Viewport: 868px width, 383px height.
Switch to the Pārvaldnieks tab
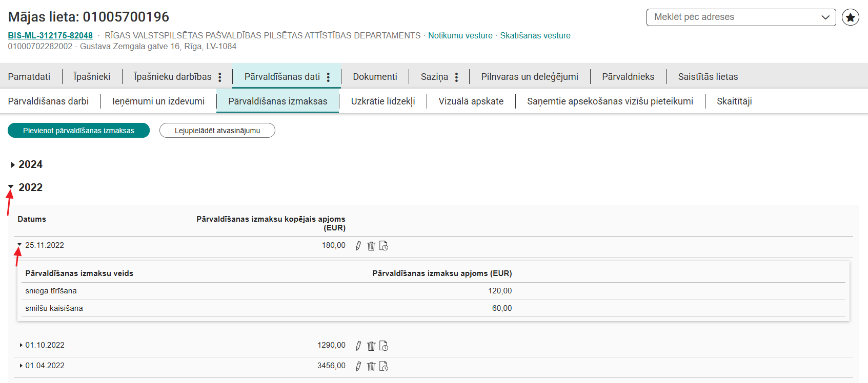tap(628, 77)
